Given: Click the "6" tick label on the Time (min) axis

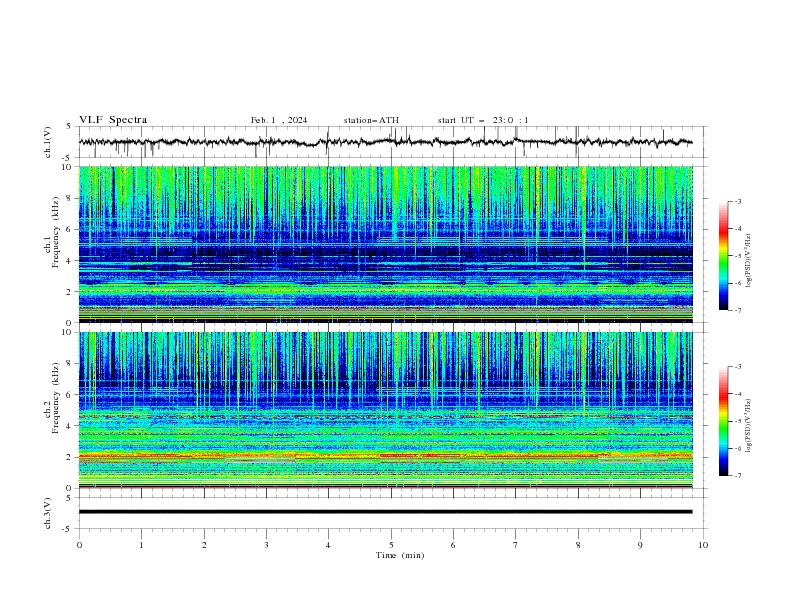Looking at the screenshot, I should [x=453, y=545].
